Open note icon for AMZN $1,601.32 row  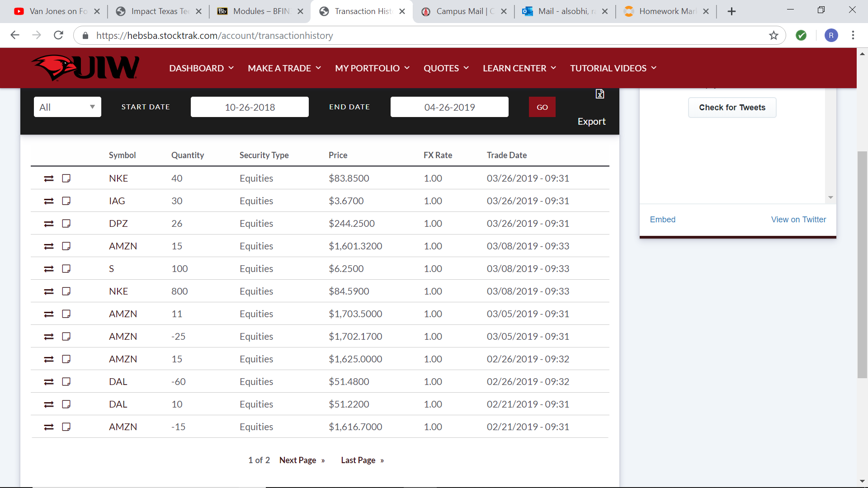[66, 246]
